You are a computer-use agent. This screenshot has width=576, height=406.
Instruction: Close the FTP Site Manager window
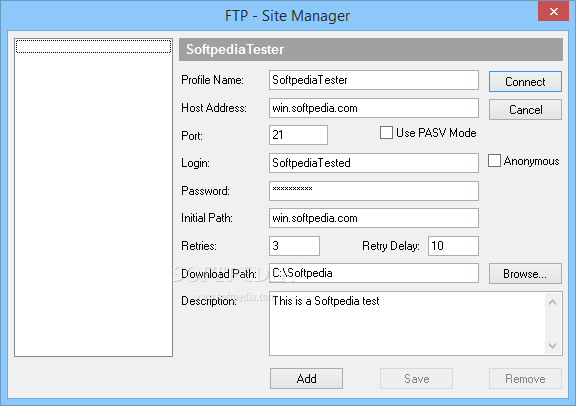point(553,11)
